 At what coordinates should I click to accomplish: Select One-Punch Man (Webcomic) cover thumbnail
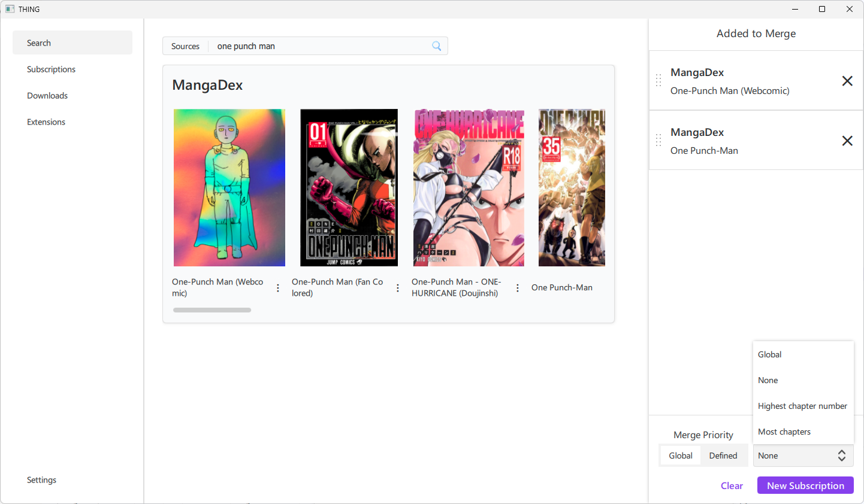pos(229,187)
